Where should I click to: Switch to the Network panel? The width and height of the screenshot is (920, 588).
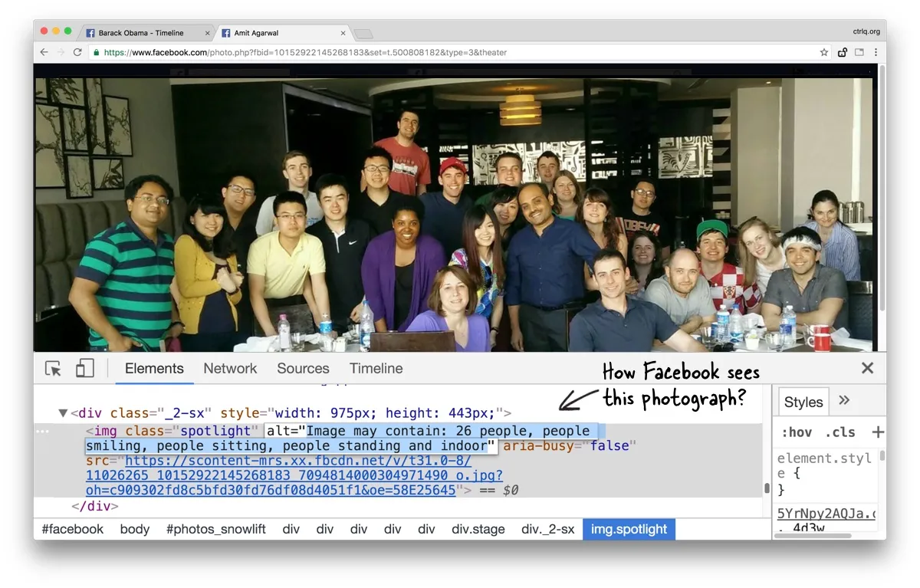point(230,368)
